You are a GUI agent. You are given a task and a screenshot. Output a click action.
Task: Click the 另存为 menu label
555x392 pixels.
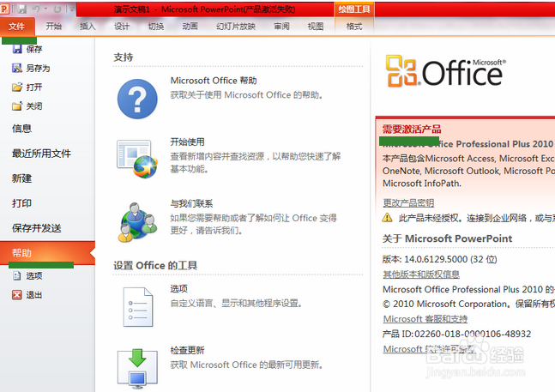coord(39,68)
